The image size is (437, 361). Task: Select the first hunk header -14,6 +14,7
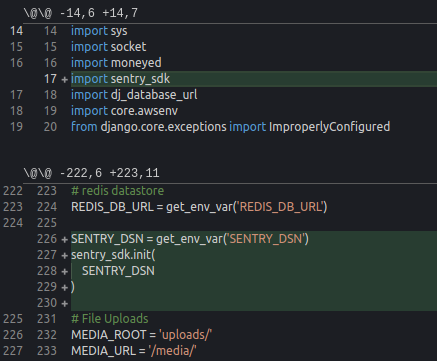click(81, 13)
